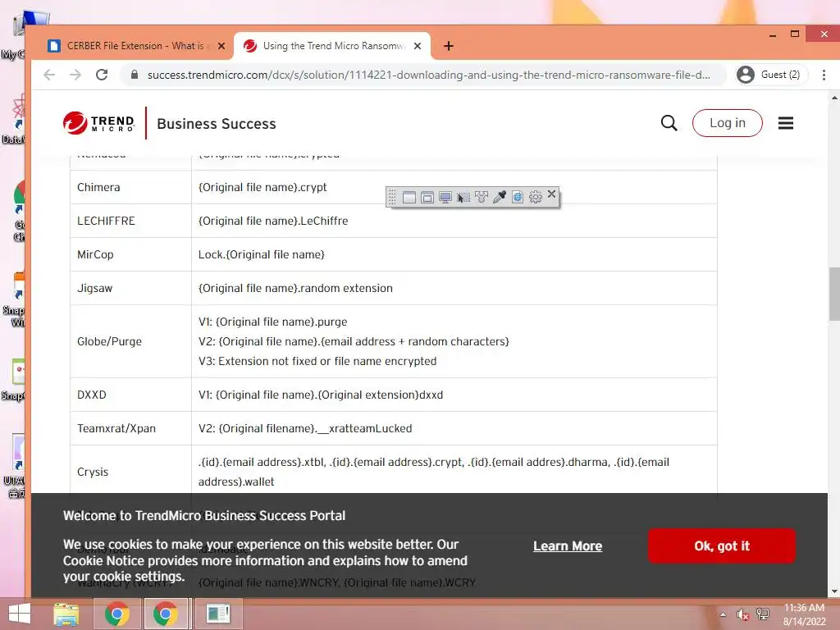Show hidden system tray icons
840x630 pixels.
click(724, 614)
